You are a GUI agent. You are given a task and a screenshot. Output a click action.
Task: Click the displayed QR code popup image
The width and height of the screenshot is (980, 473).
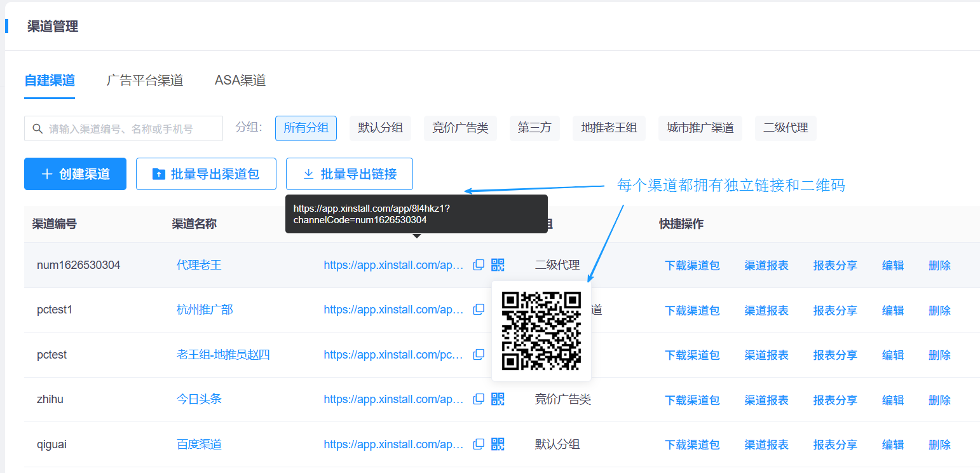[x=541, y=331]
